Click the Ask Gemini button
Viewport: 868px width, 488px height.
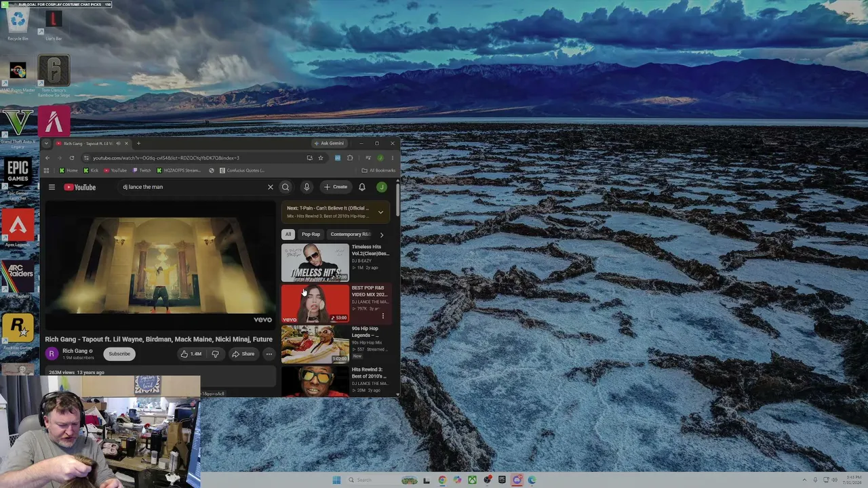click(x=329, y=143)
